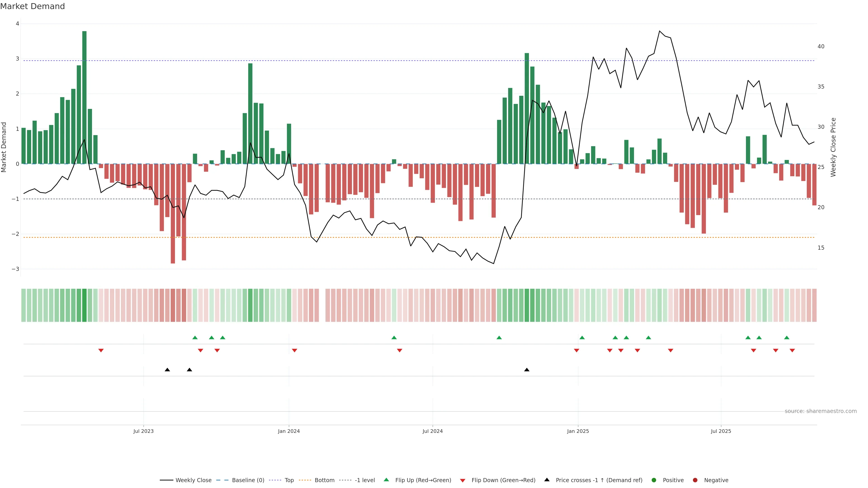Click the red Flip Down triangle legend icon
Image resolution: width=868 pixels, height=488 pixels.
[x=463, y=480]
